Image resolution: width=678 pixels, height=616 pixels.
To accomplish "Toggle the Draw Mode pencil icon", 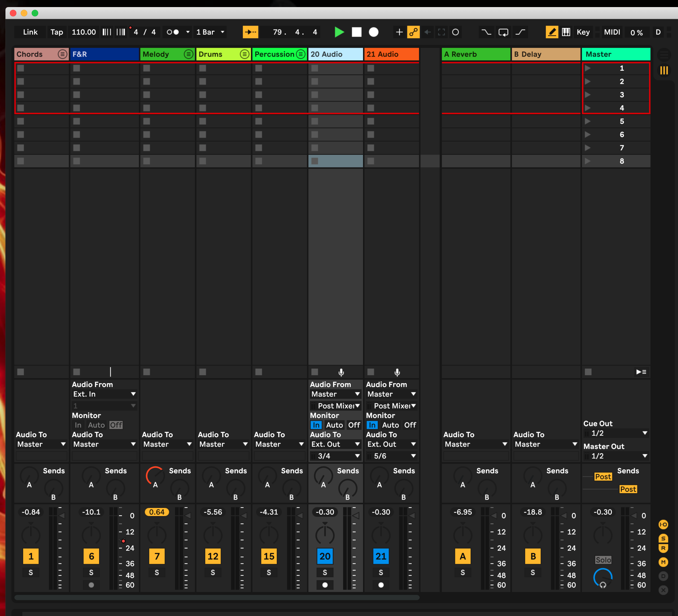I will pyautogui.click(x=552, y=32).
